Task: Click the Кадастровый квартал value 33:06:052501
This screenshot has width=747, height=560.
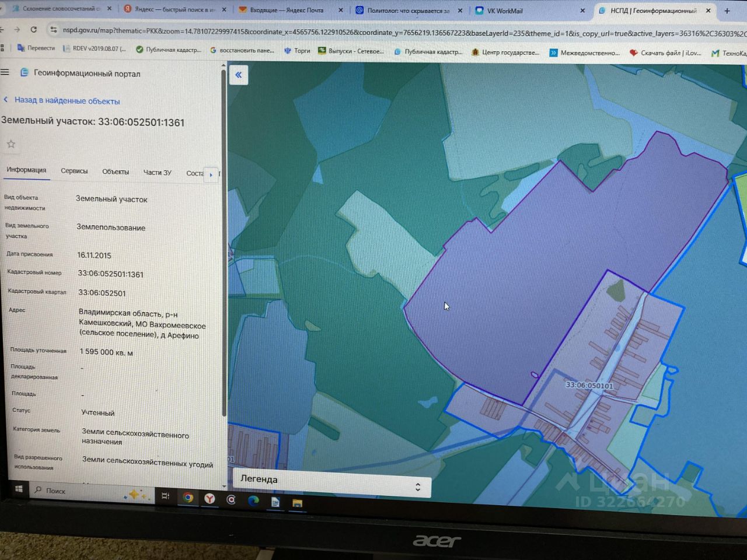Action: pos(102,293)
